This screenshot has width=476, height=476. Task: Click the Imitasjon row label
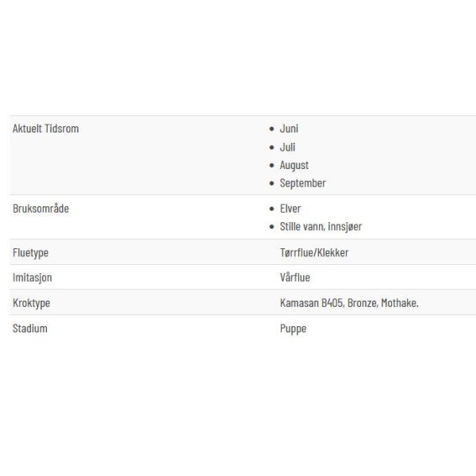click(x=33, y=278)
